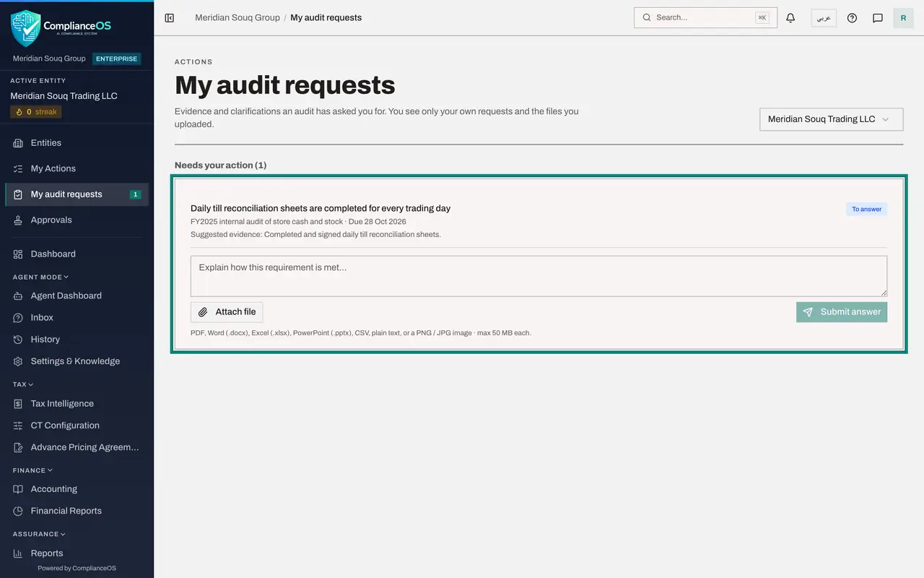This screenshot has width=924, height=578.
Task: Switch language with the Arabic button
Action: [x=824, y=18]
